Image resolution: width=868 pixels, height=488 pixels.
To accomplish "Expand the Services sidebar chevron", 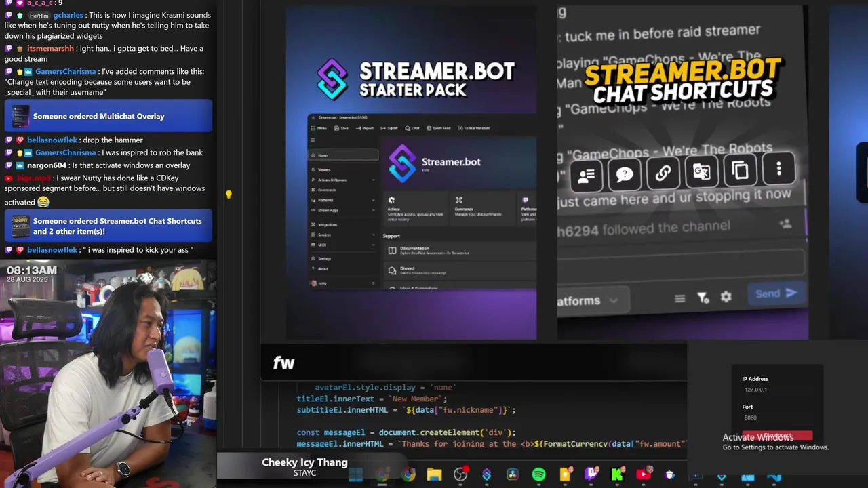I will (373, 235).
